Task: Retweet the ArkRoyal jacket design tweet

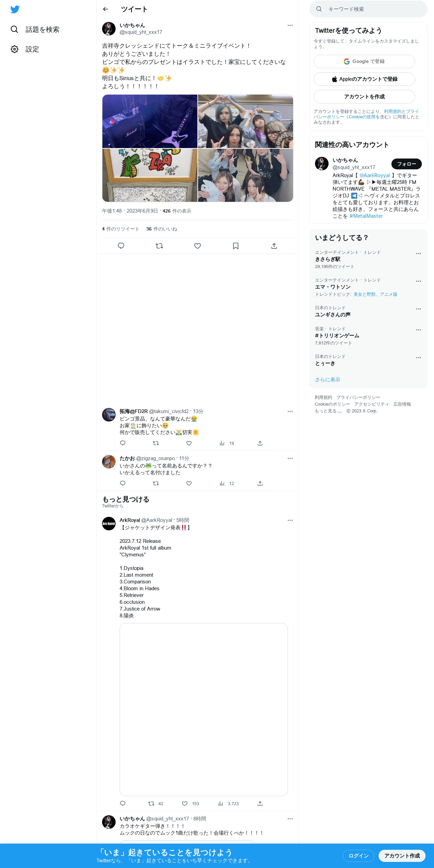Action: click(x=151, y=803)
